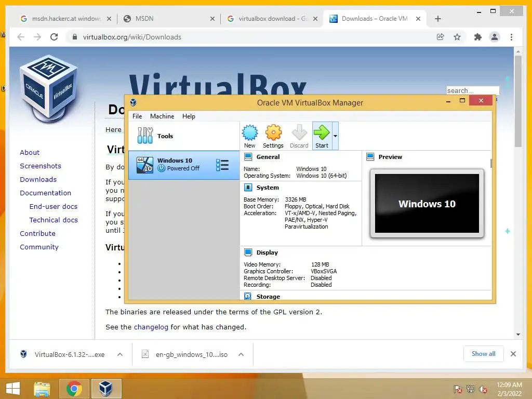Open File Explorer from taskbar
Image resolution: width=532 pixels, height=399 pixels.
pyautogui.click(x=42, y=389)
